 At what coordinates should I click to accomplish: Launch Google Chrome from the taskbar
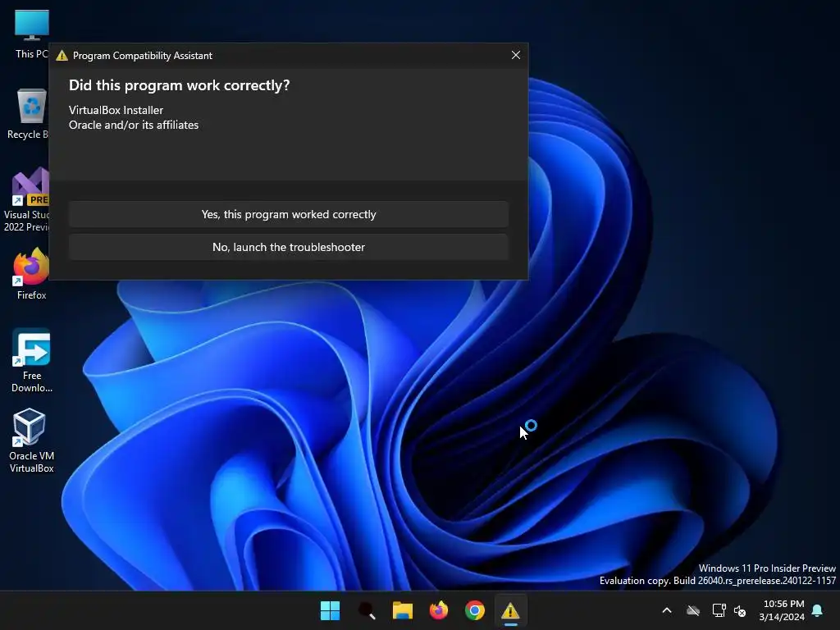click(475, 610)
